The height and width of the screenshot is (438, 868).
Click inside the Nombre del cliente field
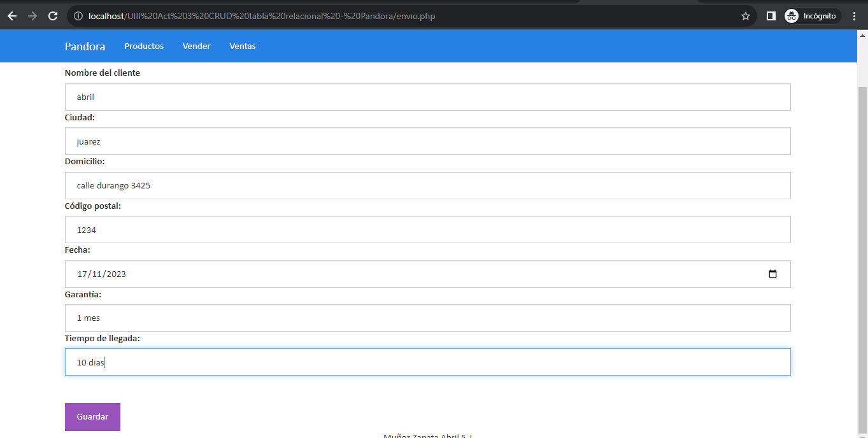coord(427,97)
